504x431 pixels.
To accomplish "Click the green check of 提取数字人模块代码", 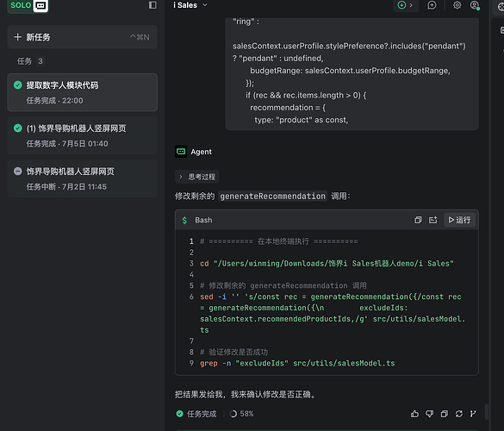I will tap(18, 85).
